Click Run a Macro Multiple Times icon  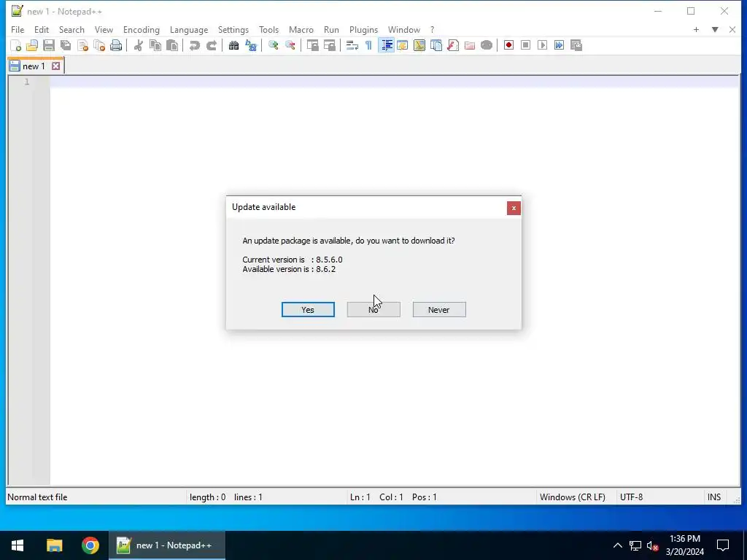tap(560, 45)
